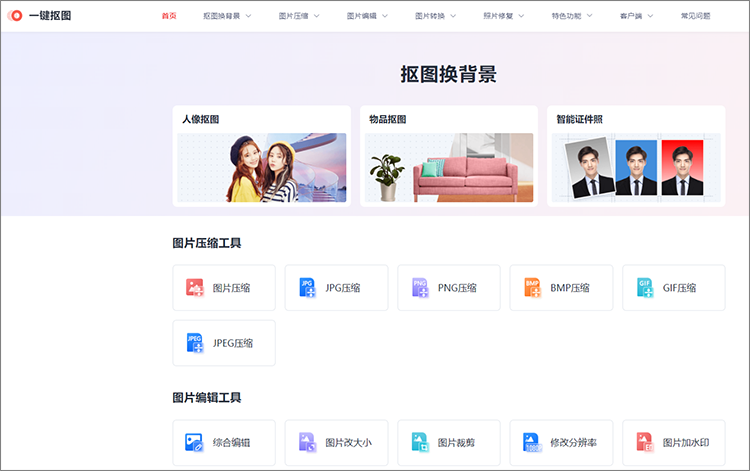The height and width of the screenshot is (471, 750).
Task: Open the 图片裁剪 tool label
Action: pos(456,443)
